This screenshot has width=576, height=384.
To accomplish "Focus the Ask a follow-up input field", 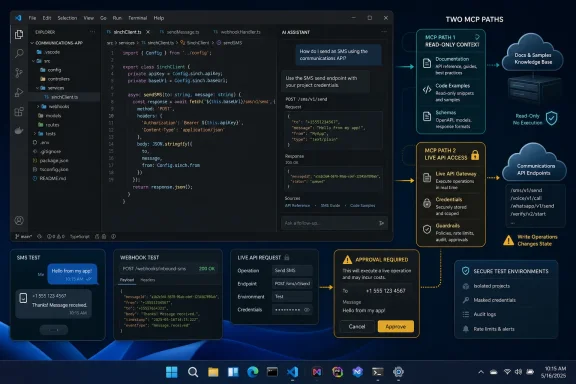I will (x=329, y=223).
